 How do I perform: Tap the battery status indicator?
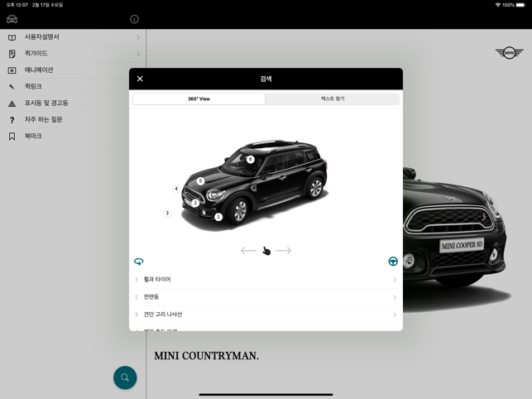(520, 5)
